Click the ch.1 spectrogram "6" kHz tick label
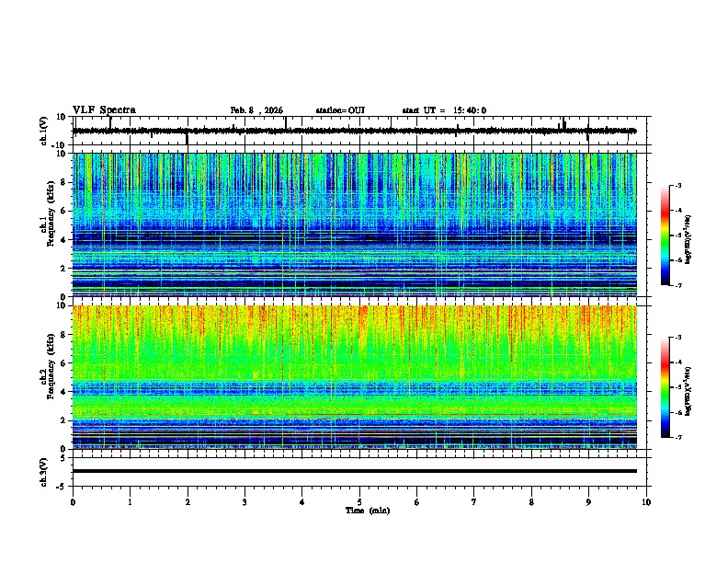The image size is (728, 563). click(63, 212)
